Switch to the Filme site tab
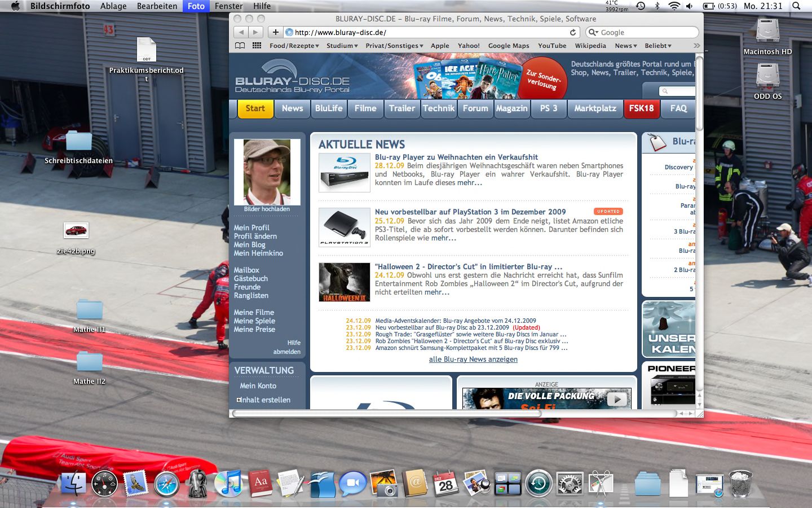Image resolution: width=812 pixels, height=508 pixels. [x=365, y=108]
